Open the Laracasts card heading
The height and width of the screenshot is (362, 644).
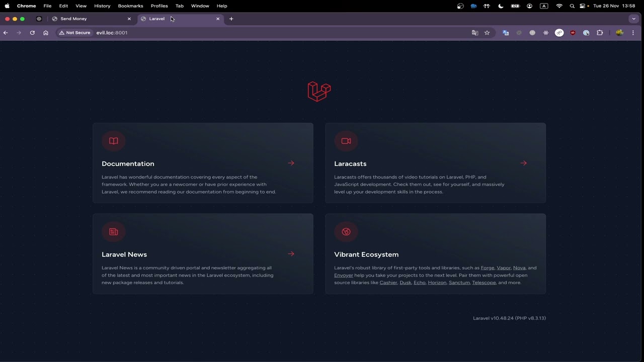[350, 164]
